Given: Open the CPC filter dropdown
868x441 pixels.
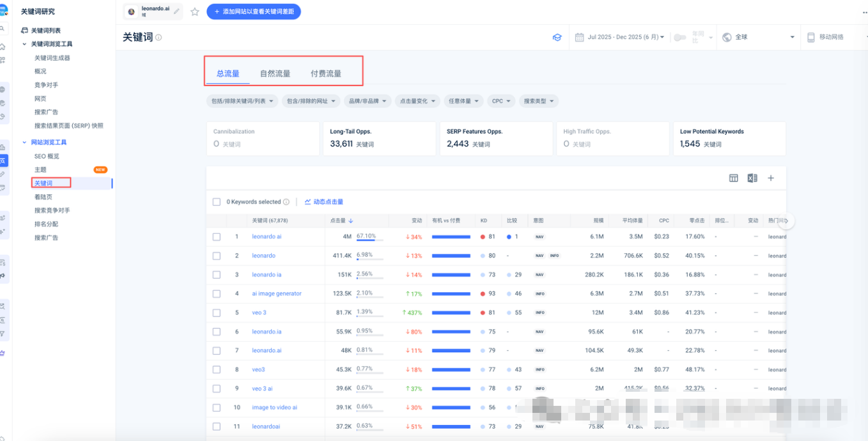Looking at the screenshot, I should click(x=500, y=101).
